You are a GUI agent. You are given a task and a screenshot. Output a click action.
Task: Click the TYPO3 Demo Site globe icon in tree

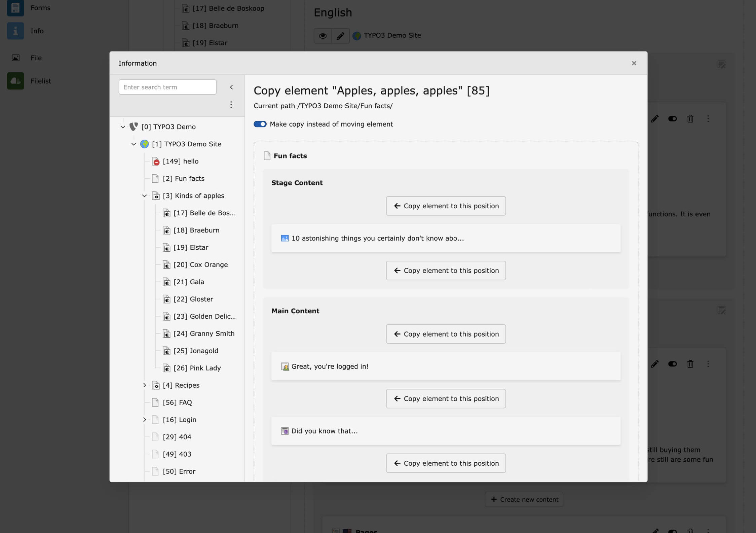(x=145, y=144)
